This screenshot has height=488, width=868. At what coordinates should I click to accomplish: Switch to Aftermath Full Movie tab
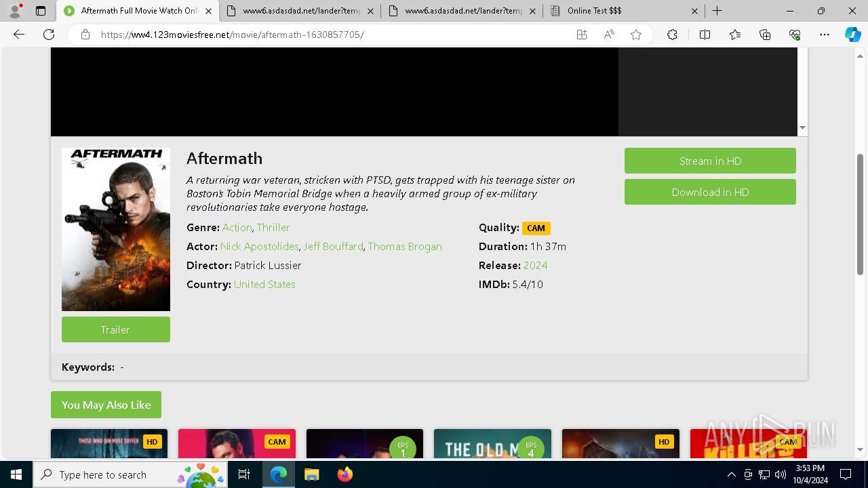[x=138, y=11]
